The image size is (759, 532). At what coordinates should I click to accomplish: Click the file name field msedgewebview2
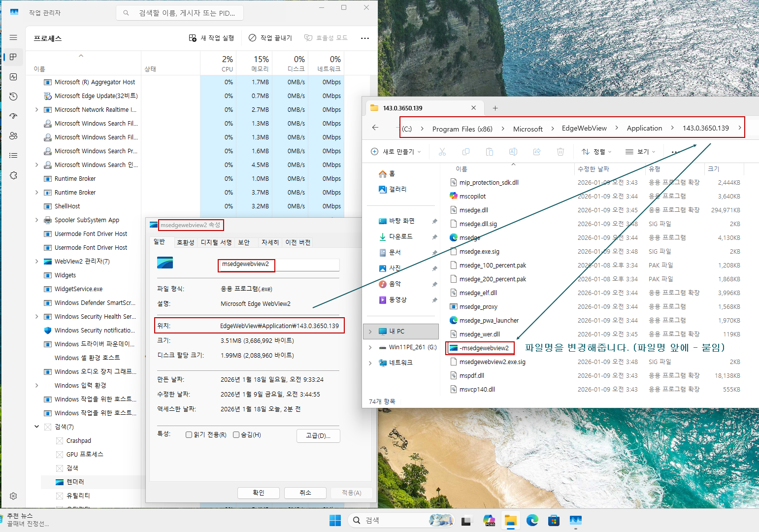tap(278, 265)
